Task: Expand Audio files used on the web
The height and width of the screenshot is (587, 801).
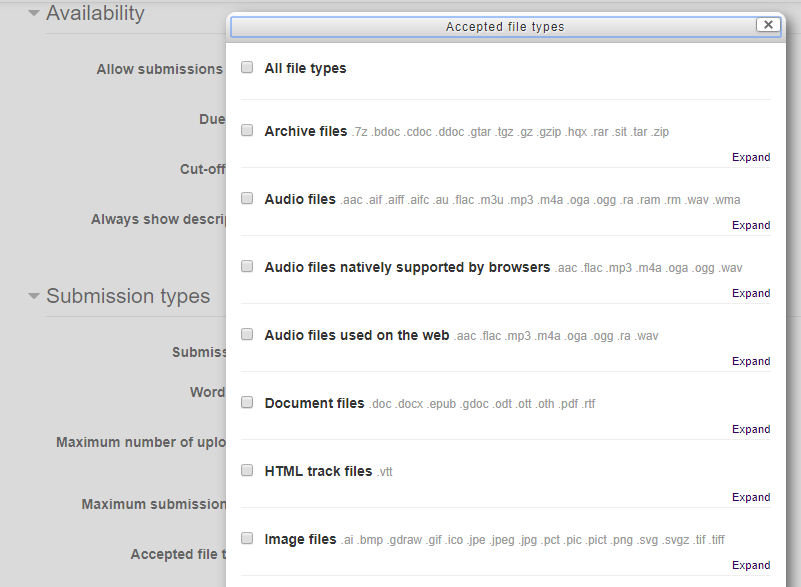Action: click(751, 361)
